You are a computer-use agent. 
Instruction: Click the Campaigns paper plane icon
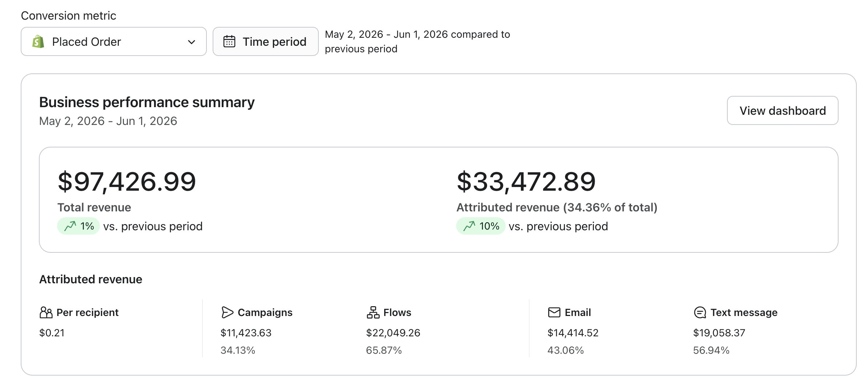[227, 312]
